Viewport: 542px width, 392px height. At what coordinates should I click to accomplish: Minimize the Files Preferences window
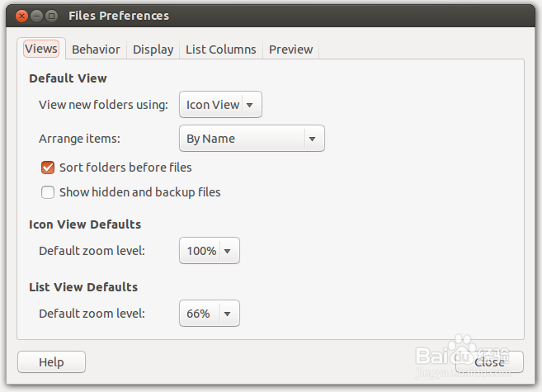(x=37, y=16)
